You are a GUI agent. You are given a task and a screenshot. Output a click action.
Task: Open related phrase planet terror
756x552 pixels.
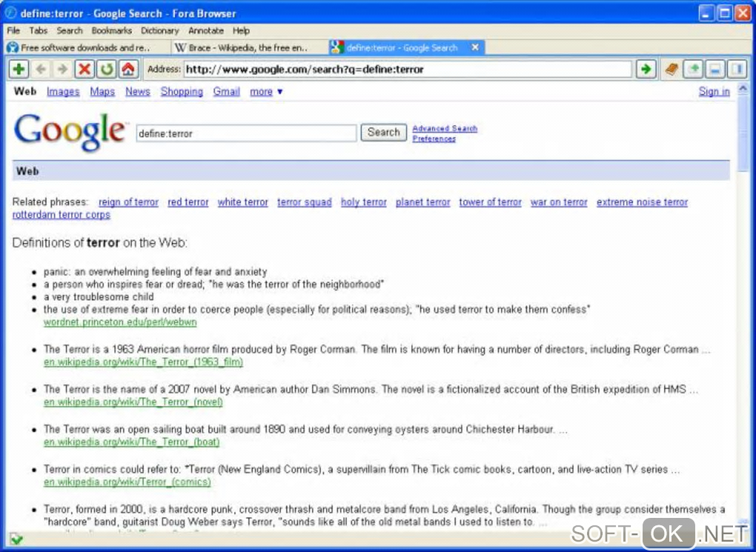tap(422, 202)
